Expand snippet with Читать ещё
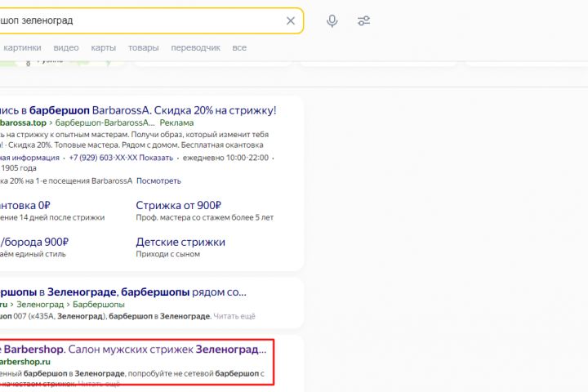 click(x=235, y=315)
